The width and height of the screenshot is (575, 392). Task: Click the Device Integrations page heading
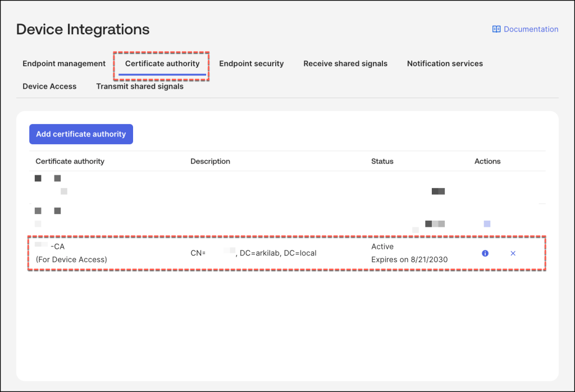pyautogui.click(x=83, y=29)
